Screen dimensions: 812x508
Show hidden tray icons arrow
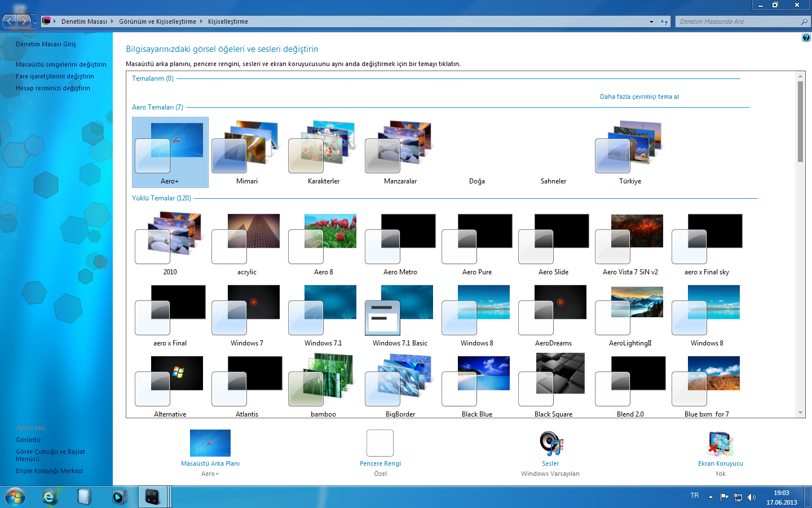pos(710,497)
